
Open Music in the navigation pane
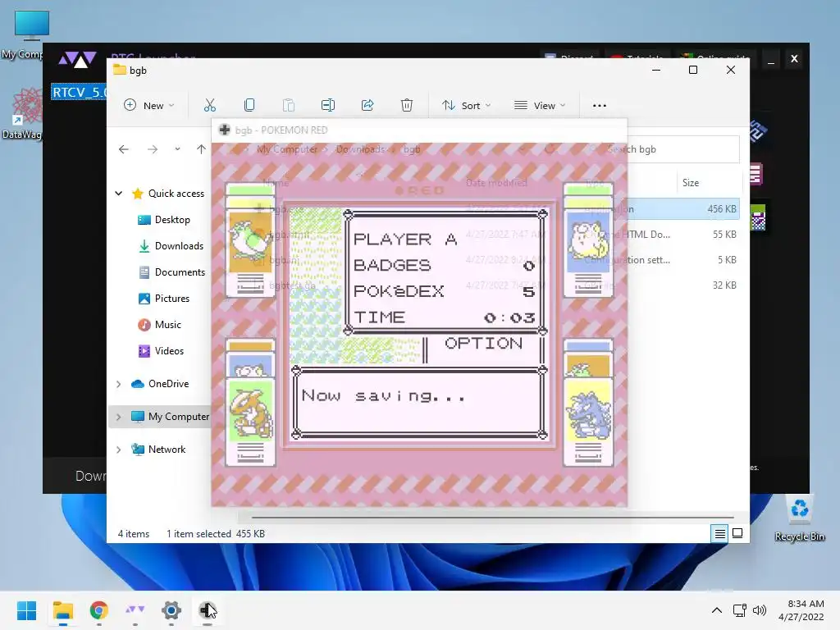tap(160, 325)
